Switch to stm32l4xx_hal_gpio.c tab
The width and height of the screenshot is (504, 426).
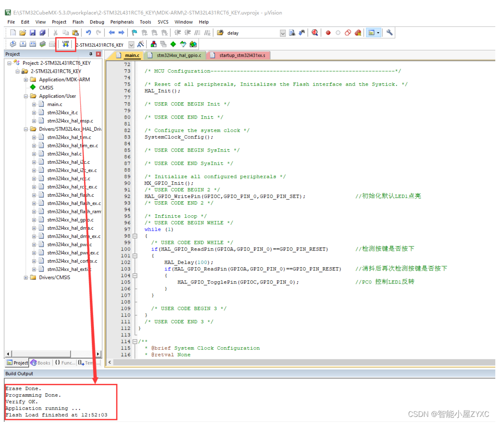tap(175, 55)
